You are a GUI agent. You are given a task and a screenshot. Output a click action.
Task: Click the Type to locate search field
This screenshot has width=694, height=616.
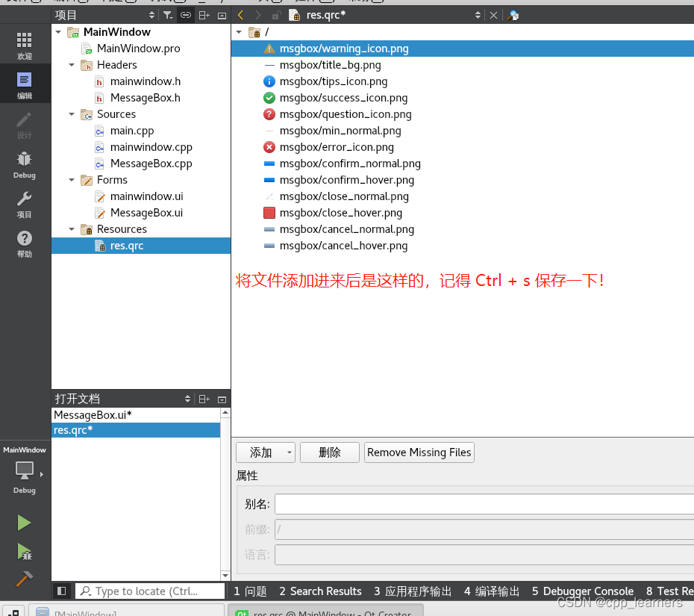149,591
